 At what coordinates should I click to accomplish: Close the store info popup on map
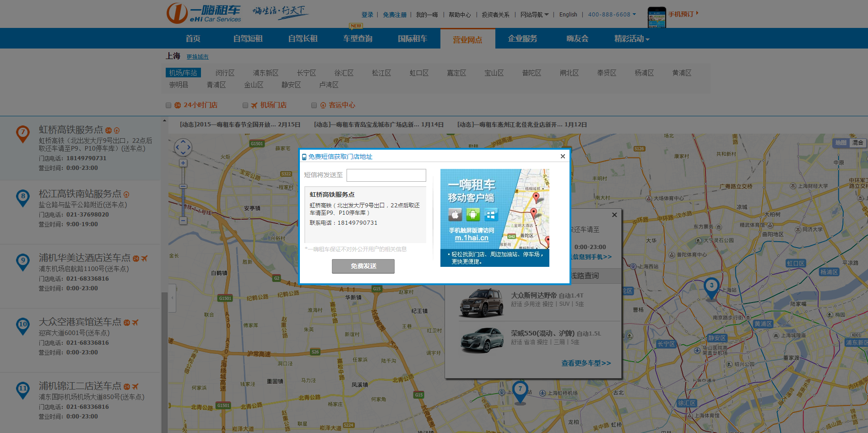614,215
